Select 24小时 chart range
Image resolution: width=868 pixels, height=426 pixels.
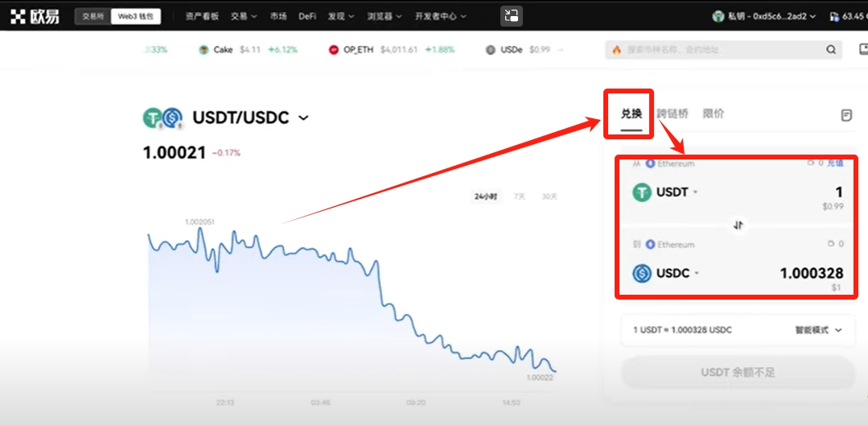point(485,196)
